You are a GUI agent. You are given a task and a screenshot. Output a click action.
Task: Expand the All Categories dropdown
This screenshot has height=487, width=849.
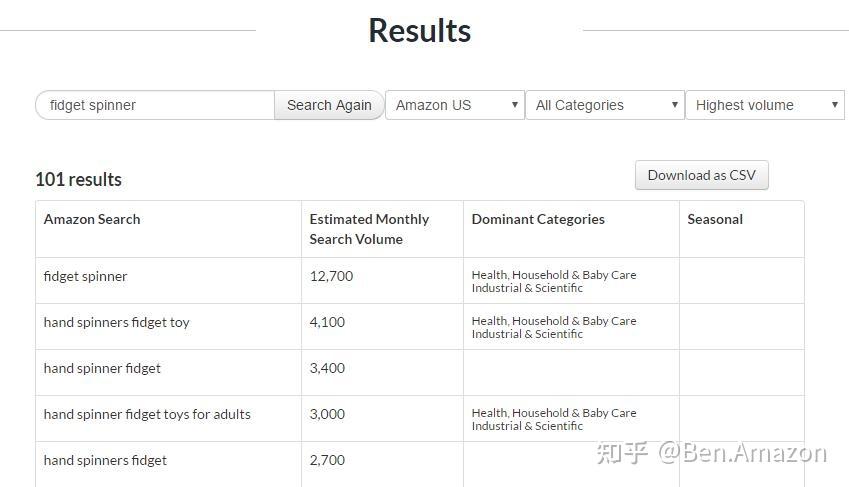tap(605, 105)
